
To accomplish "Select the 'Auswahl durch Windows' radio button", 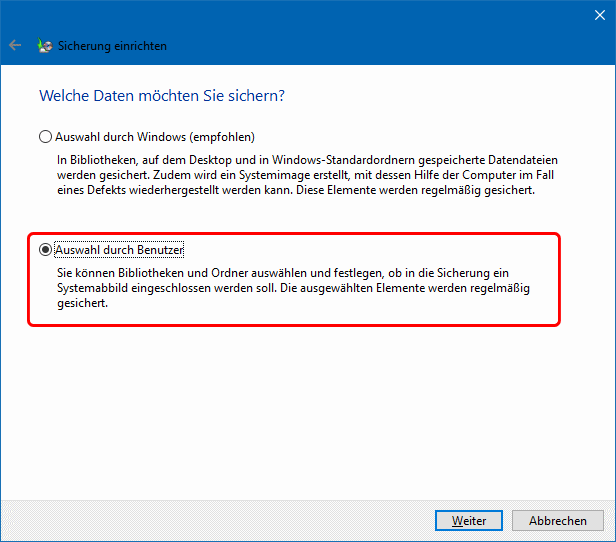I will click(44, 136).
